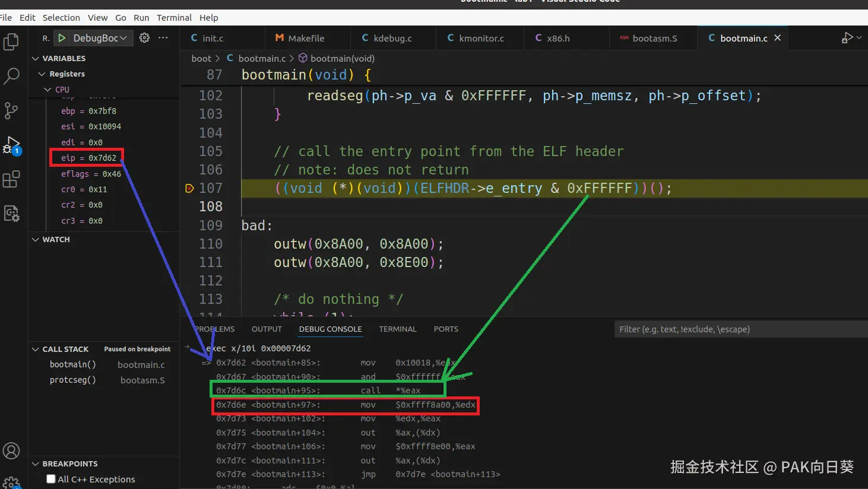Image resolution: width=868 pixels, height=489 pixels.
Task: Start debugging with the green play icon
Action: 62,38
